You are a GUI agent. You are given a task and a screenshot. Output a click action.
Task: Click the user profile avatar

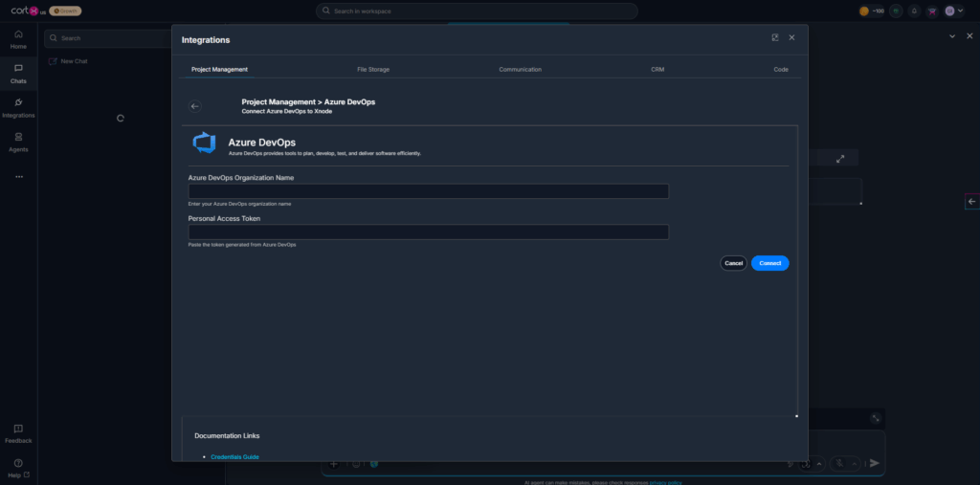950,11
